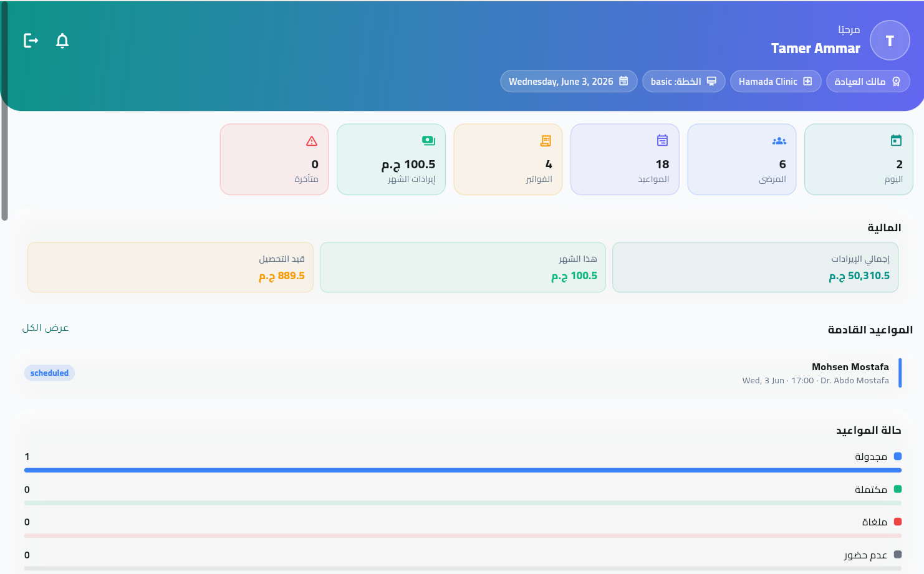This screenshot has width=924, height=574.
Task: Click the cash icon on إيرادات الشهر card
Action: coord(428,141)
